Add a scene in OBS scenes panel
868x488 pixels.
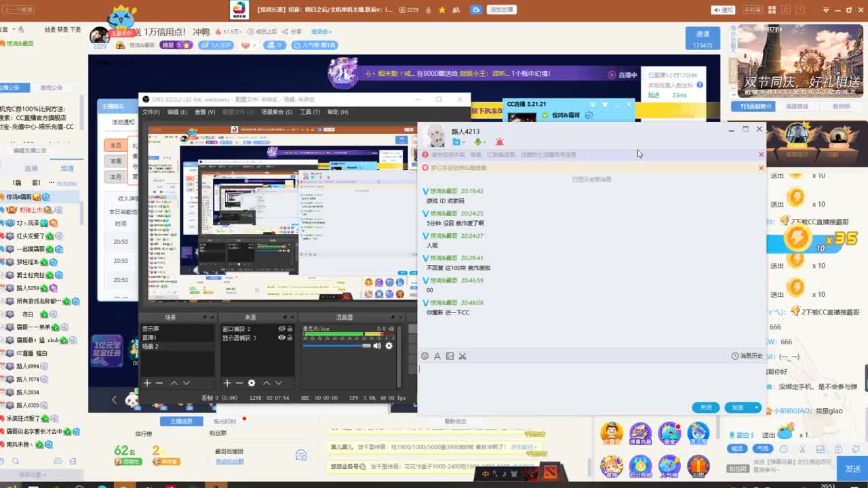point(147,383)
